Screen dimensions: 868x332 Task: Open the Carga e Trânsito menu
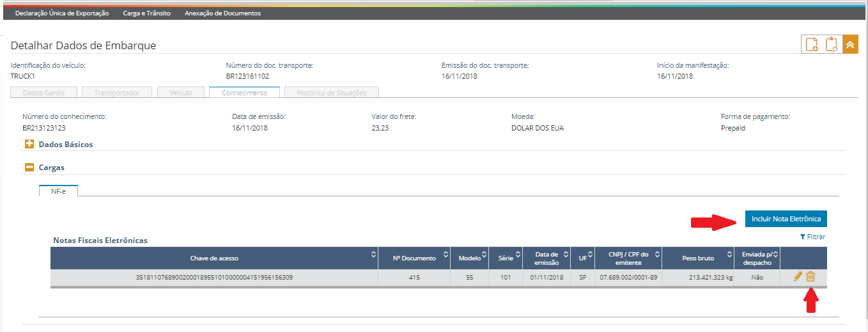pos(147,13)
